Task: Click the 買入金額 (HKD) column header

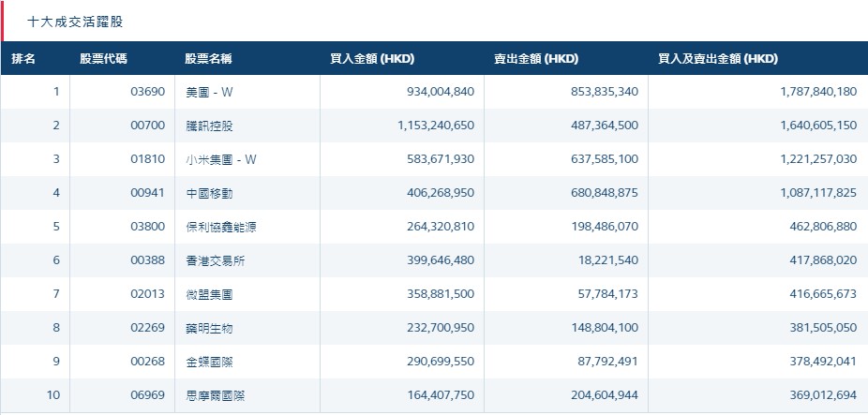Action: [x=372, y=59]
